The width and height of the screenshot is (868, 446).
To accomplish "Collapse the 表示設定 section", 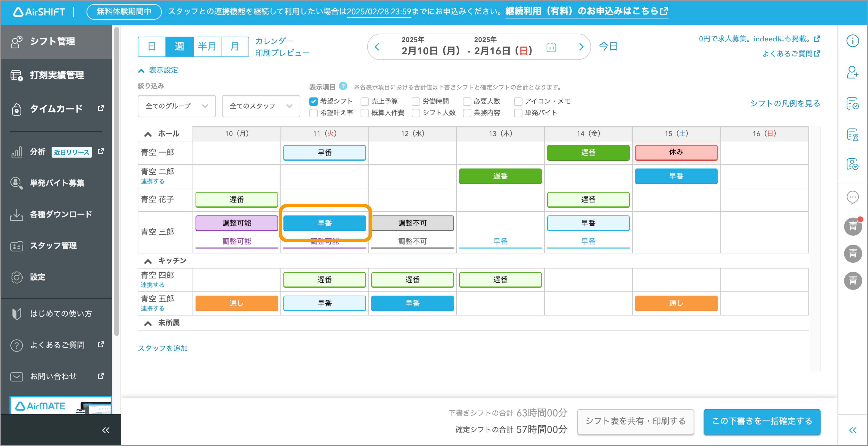I will tap(158, 70).
